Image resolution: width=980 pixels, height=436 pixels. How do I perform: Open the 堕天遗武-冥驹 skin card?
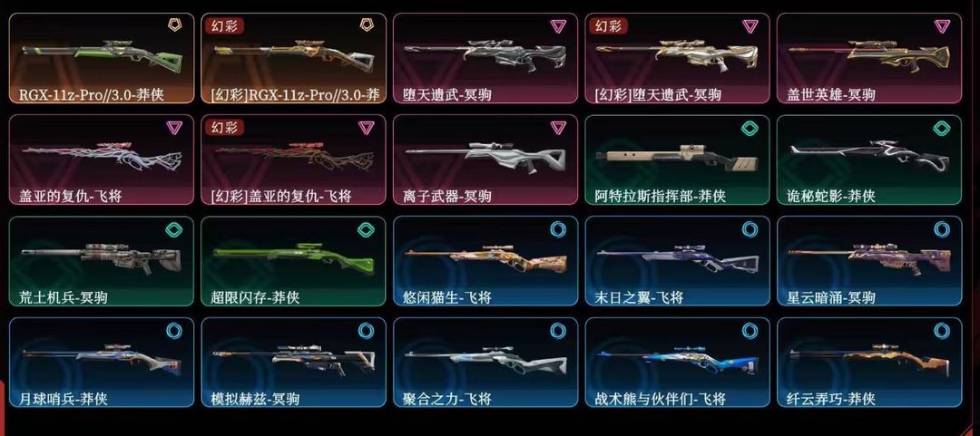click(485, 58)
